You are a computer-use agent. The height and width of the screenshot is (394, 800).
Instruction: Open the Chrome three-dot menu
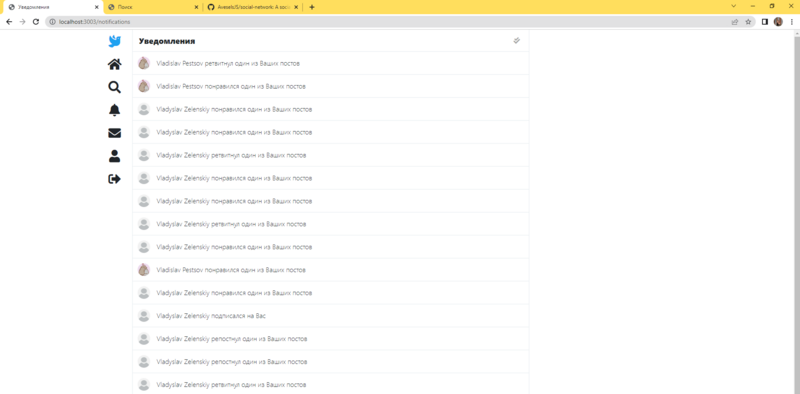tap(791, 22)
